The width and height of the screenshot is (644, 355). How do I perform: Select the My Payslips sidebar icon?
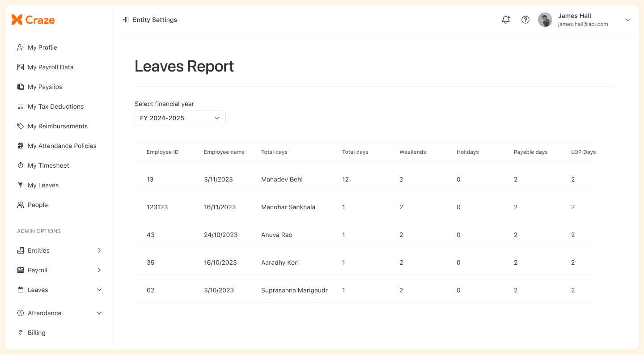(21, 87)
